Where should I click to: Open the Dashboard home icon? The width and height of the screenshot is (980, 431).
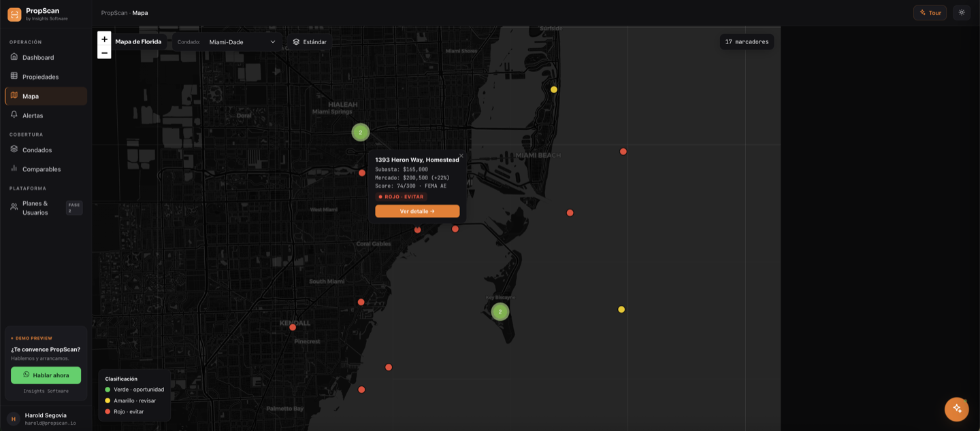click(14, 57)
